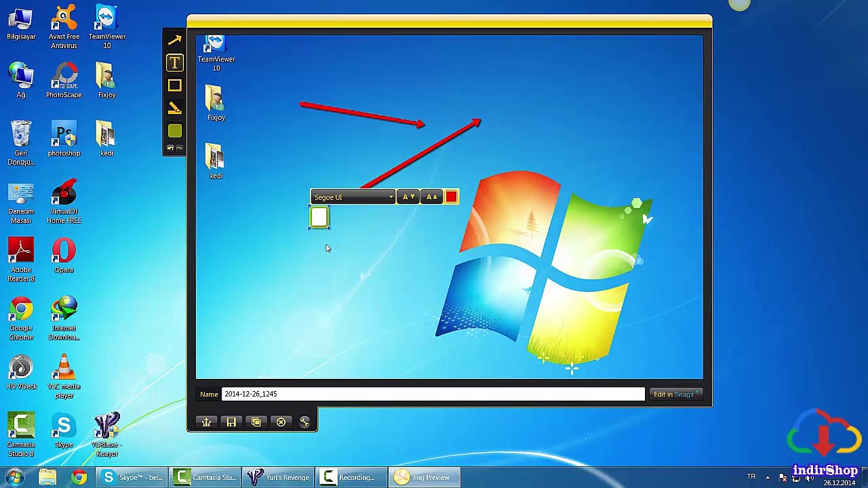The width and height of the screenshot is (868, 488).
Task: Select the kedi folder on the desktop
Action: click(106, 139)
